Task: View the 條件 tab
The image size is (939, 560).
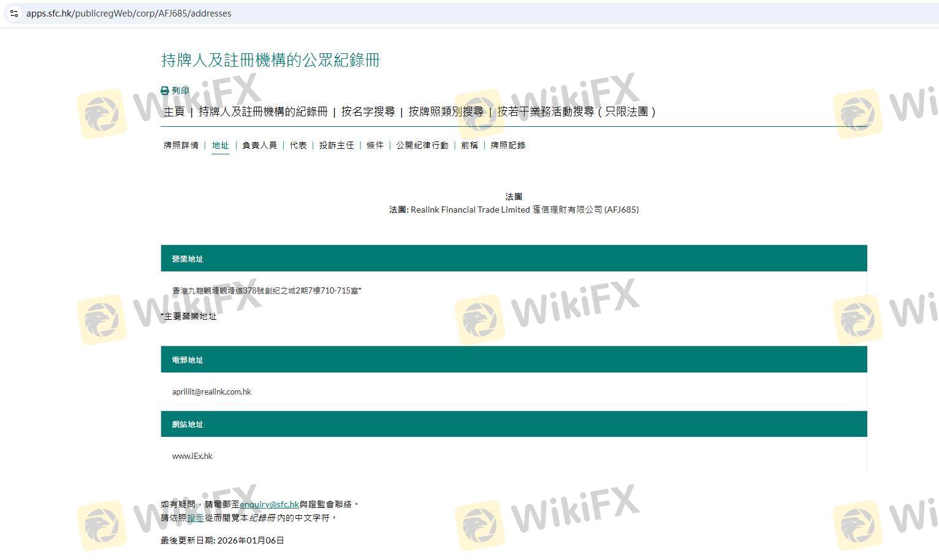Action: tap(375, 145)
